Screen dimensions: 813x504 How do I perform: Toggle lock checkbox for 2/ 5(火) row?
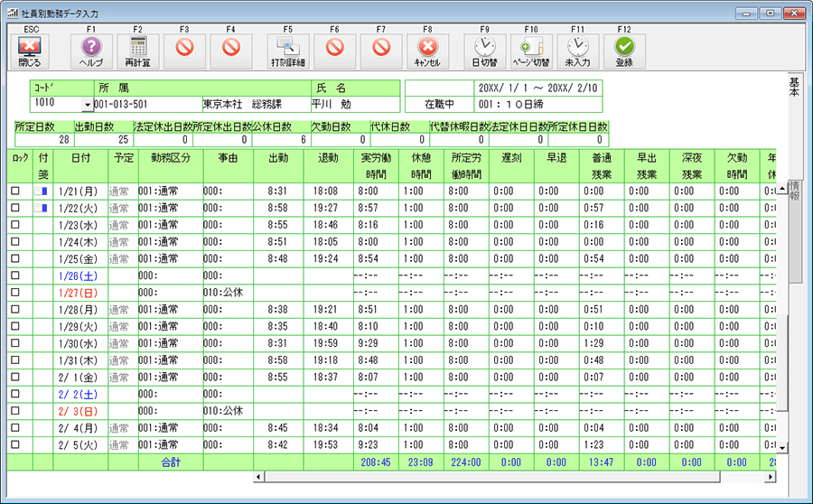click(15, 444)
